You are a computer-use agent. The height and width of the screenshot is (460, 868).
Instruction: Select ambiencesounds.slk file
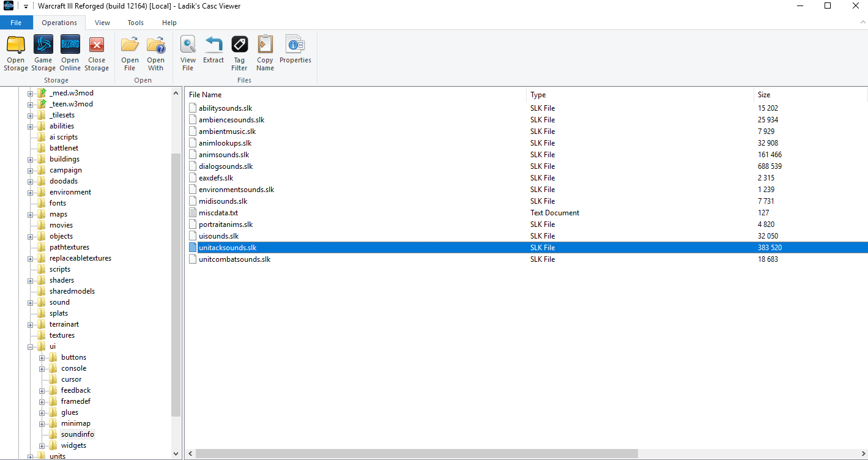click(231, 120)
